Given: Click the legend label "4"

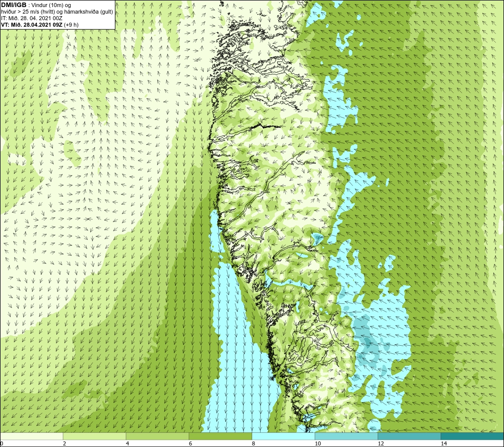Looking at the screenshot, I should [x=128, y=444].
